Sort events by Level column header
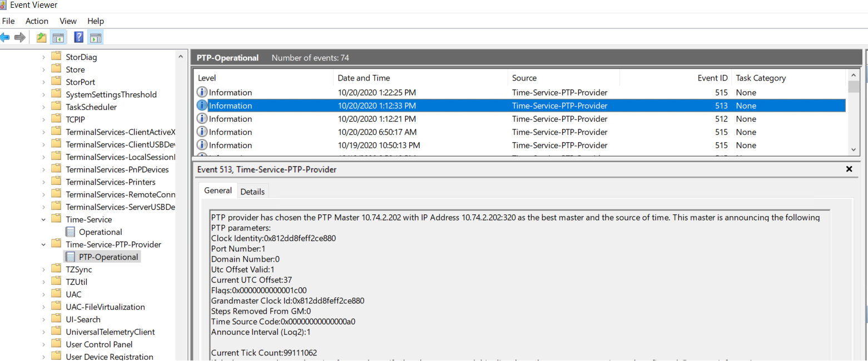The image size is (868, 361). pyautogui.click(x=264, y=78)
